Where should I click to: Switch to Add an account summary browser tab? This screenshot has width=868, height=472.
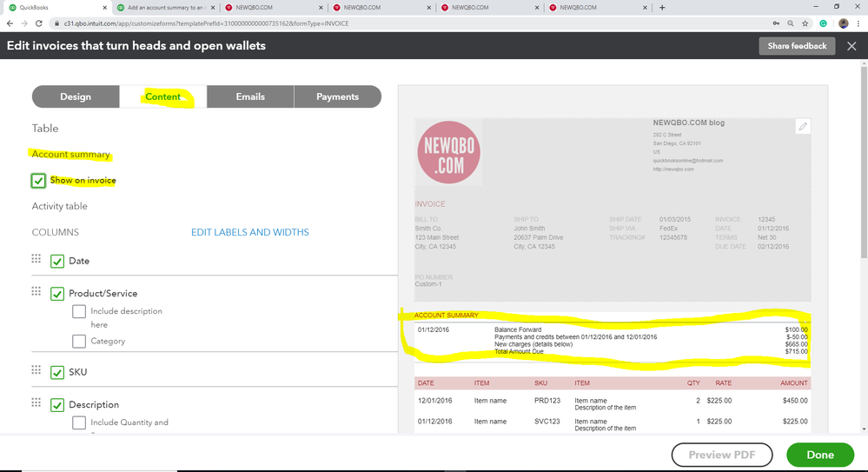pos(166,8)
